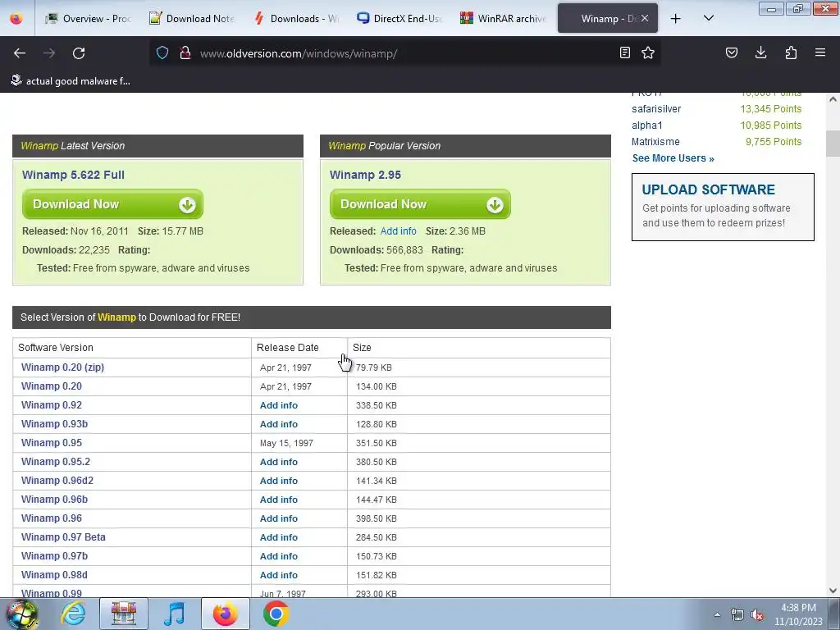
Task: Open the Winamp 0.96b version link
Action: [54, 500]
